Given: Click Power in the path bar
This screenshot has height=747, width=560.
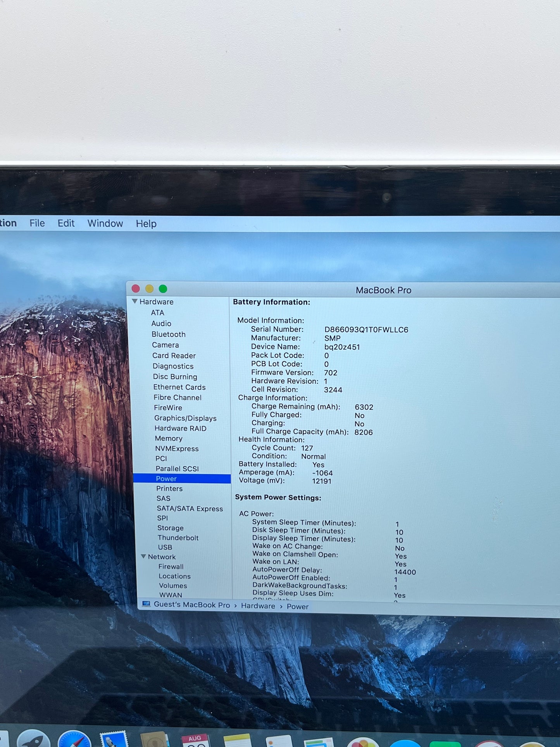Looking at the screenshot, I should click(298, 607).
